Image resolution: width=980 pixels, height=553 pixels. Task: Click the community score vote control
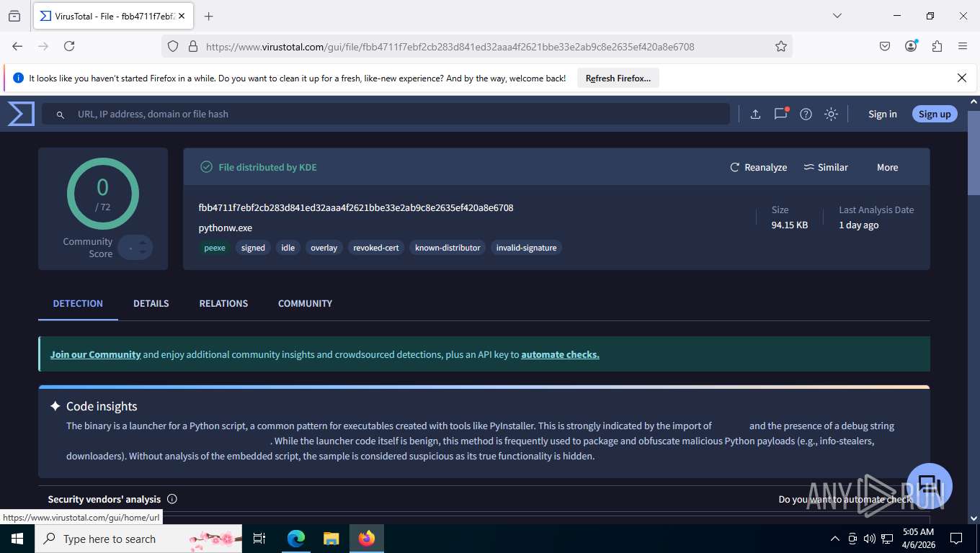pos(135,248)
